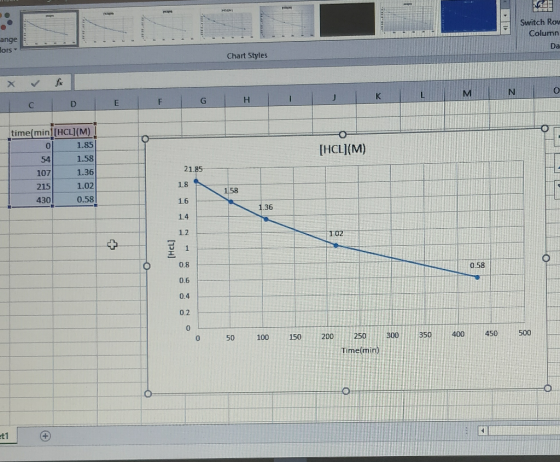Click the [HCL](M) header cell

point(74,132)
